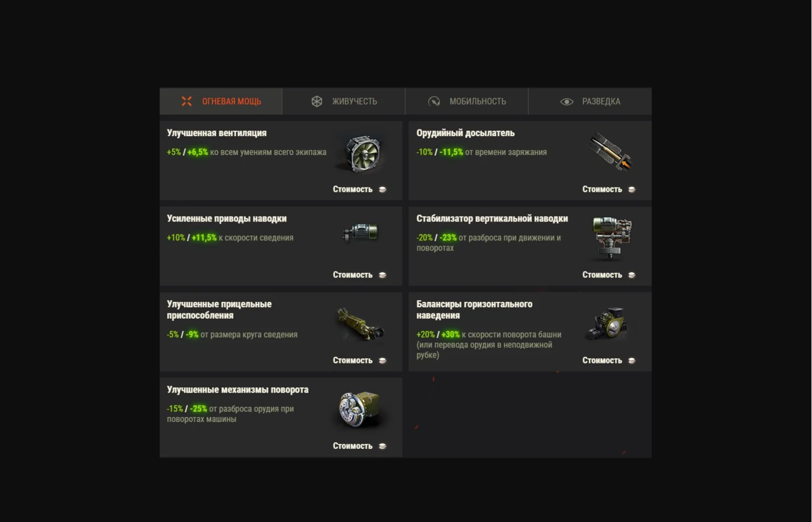Select the Улучшенные прицельные приспособления sight icon
Image resolution: width=812 pixels, height=522 pixels.
[360, 324]
